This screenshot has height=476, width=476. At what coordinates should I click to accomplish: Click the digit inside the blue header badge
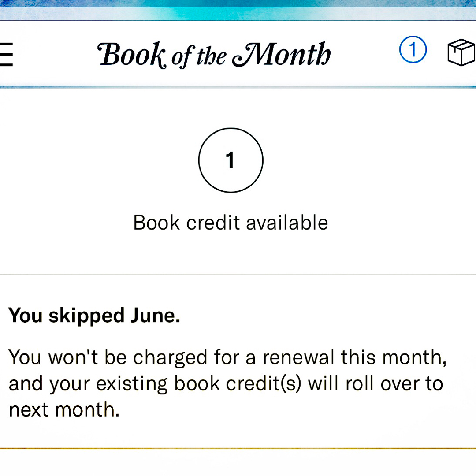point(413,50)
